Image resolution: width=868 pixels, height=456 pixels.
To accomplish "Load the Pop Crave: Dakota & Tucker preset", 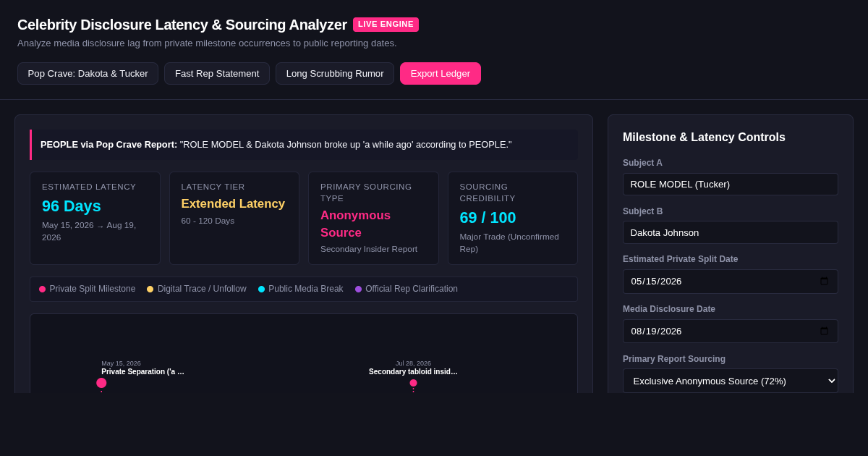I will (x=88, y=73).
